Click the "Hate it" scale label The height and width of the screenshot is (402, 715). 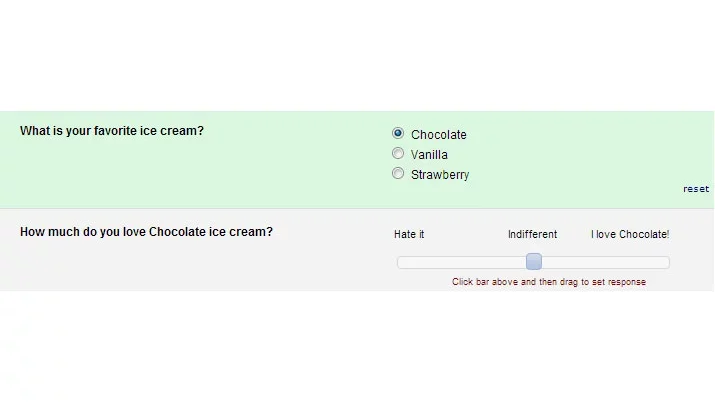(409, 234)
